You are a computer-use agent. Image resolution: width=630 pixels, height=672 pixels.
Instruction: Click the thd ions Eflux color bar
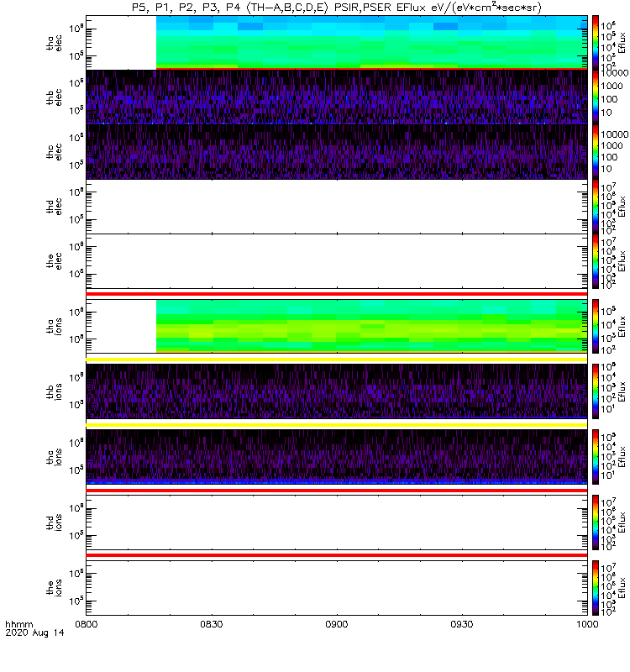tap(596, 522)
